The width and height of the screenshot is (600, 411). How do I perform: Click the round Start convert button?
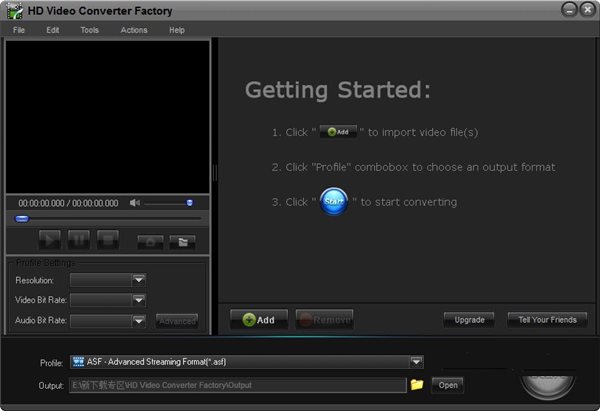pyautogui.click(x=548, y=387)
